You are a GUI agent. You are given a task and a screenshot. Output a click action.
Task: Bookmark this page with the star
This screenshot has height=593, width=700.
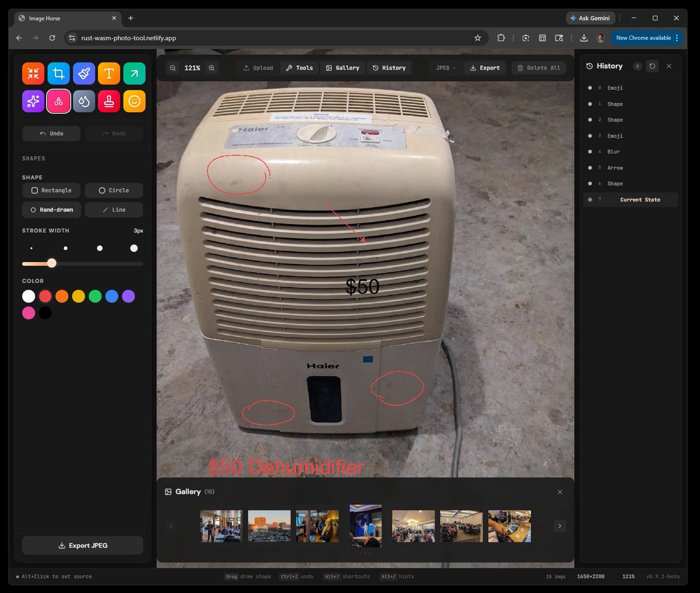tap(478, 38)
